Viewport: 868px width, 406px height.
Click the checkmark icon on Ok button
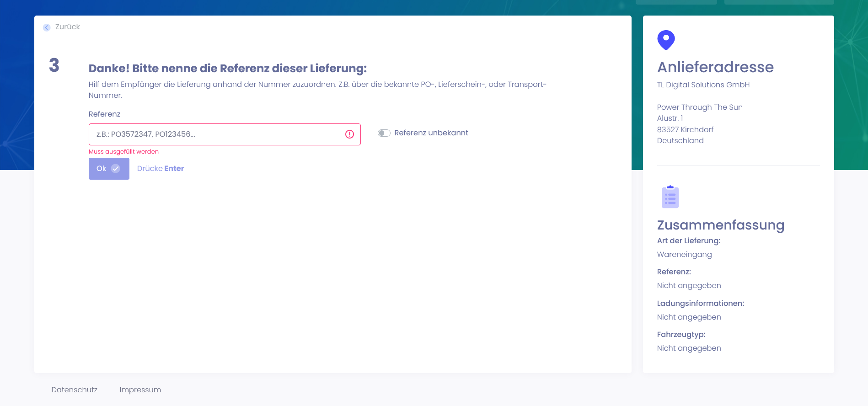point(116,169)
